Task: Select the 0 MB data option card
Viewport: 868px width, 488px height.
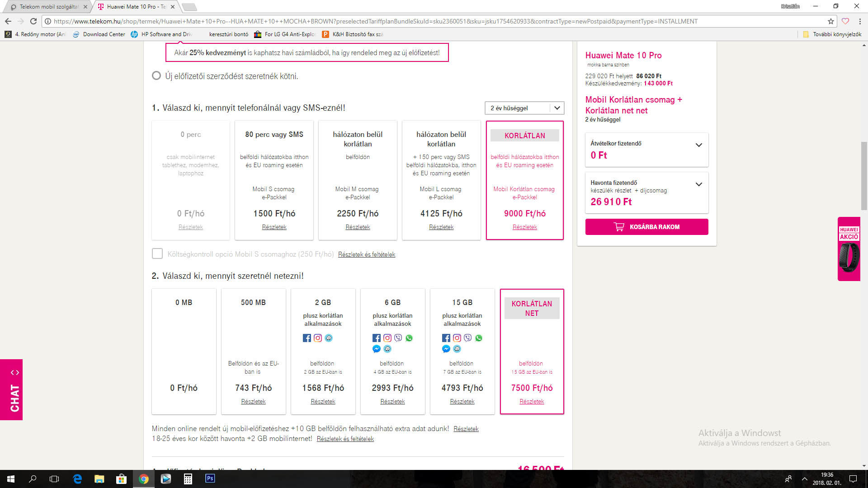Action: click(x=184, y=352)
